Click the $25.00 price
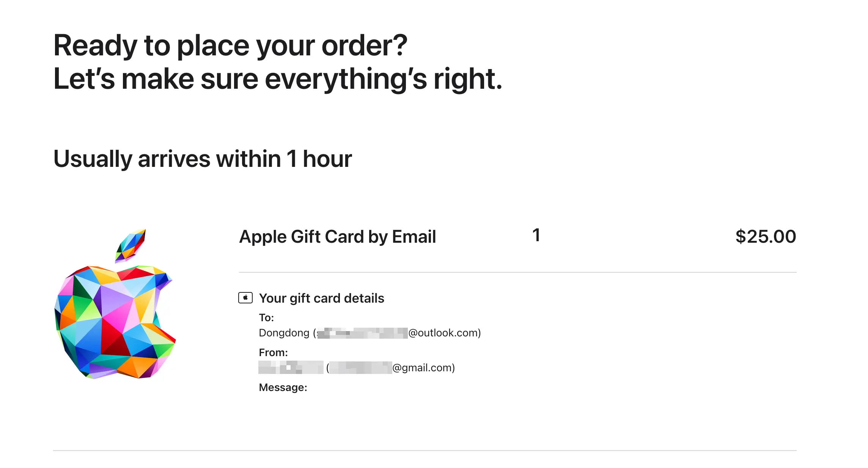 tap(766, 237)
